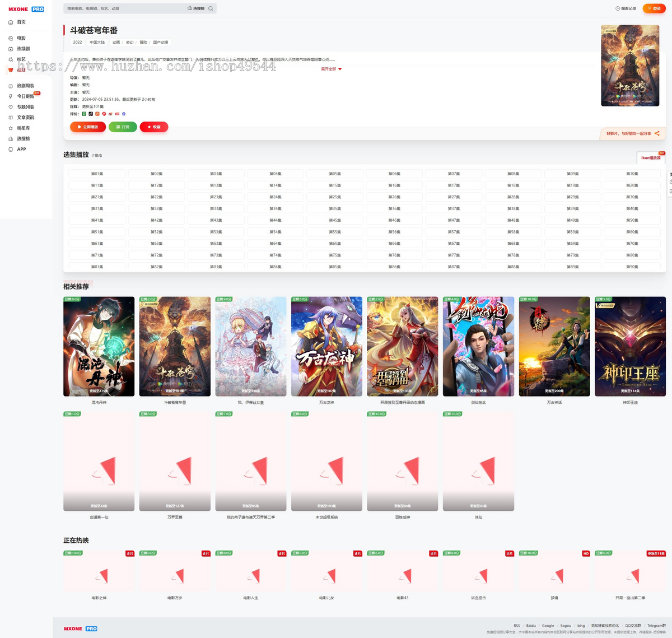Log in via the orange 登录 button

(x=654, y=8)
